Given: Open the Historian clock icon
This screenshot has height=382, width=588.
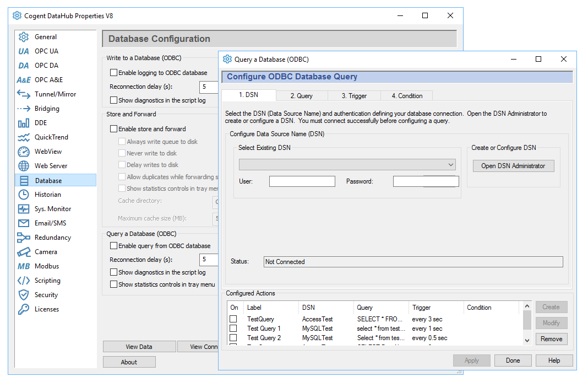Looking at the screenshot, I should pos(24,195).
